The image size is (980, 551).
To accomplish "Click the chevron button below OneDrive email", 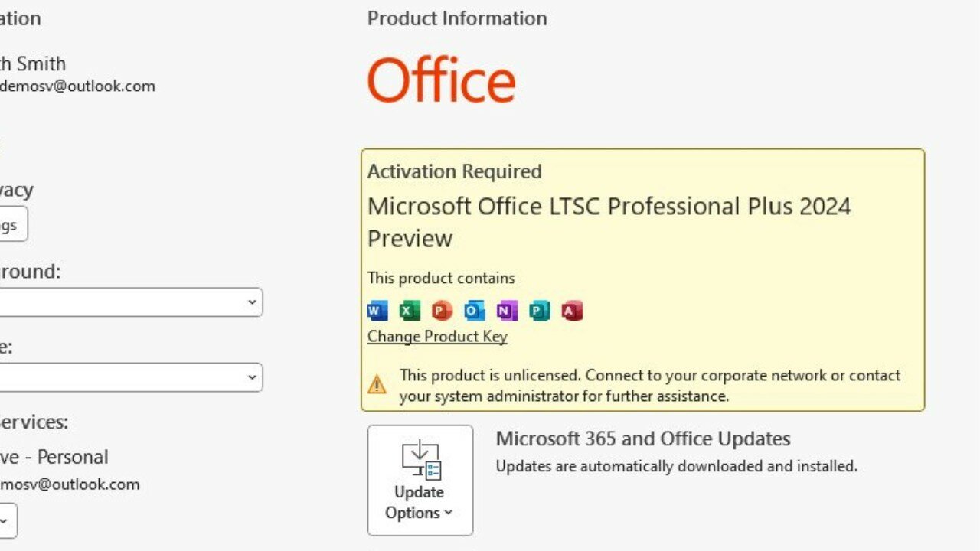I will tap(8, 521).
